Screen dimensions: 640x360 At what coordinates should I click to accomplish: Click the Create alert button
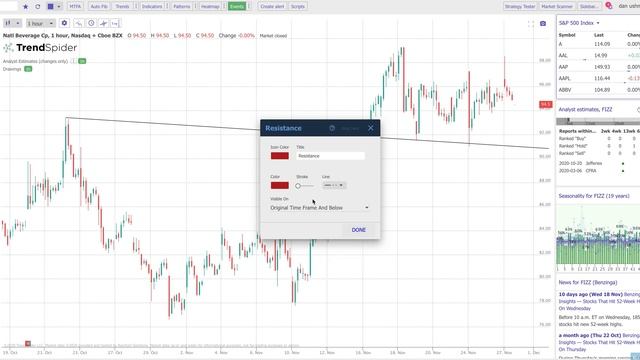(272, 7)
